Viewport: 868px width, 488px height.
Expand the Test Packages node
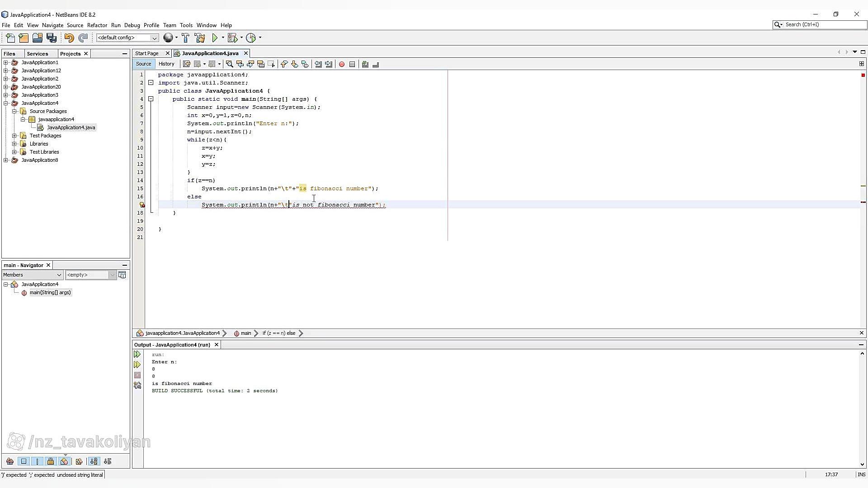click(x=14, y=136)
